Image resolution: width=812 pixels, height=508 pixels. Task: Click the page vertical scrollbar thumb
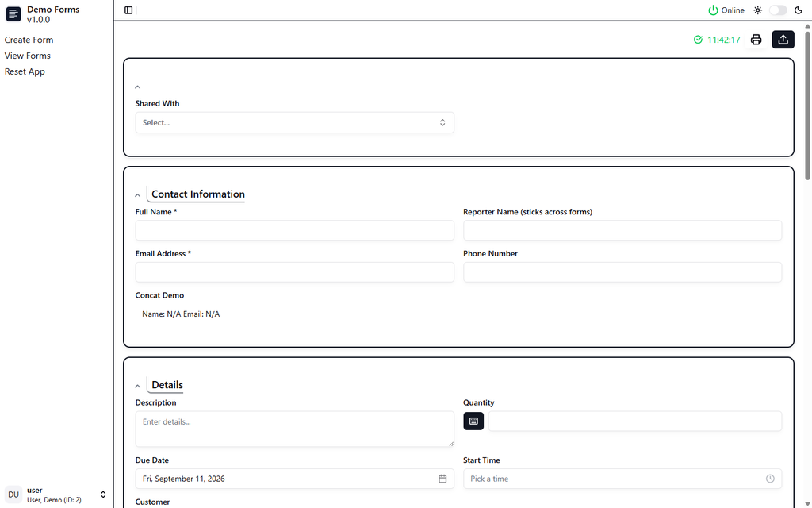808,106
